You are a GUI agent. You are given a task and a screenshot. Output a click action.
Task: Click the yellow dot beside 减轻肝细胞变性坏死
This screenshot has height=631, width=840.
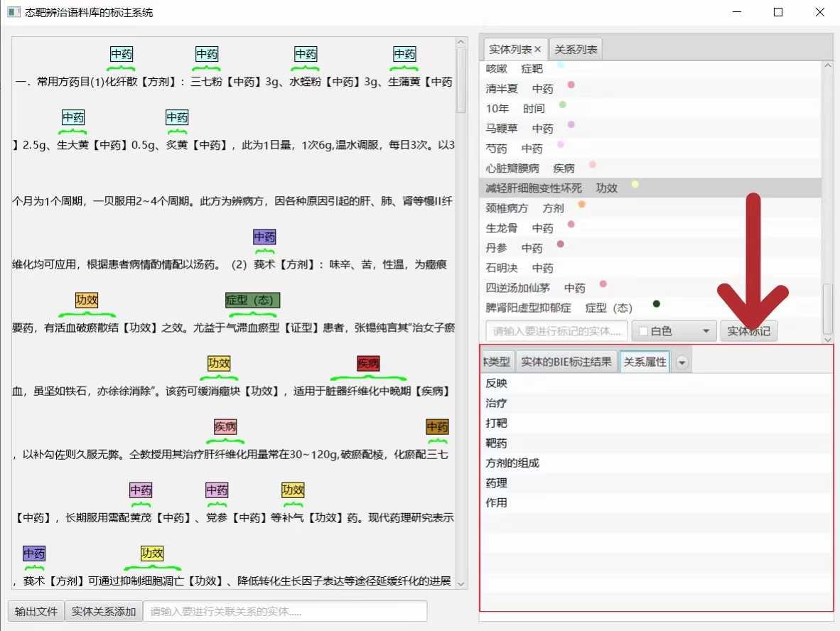[x=635, y=185]
